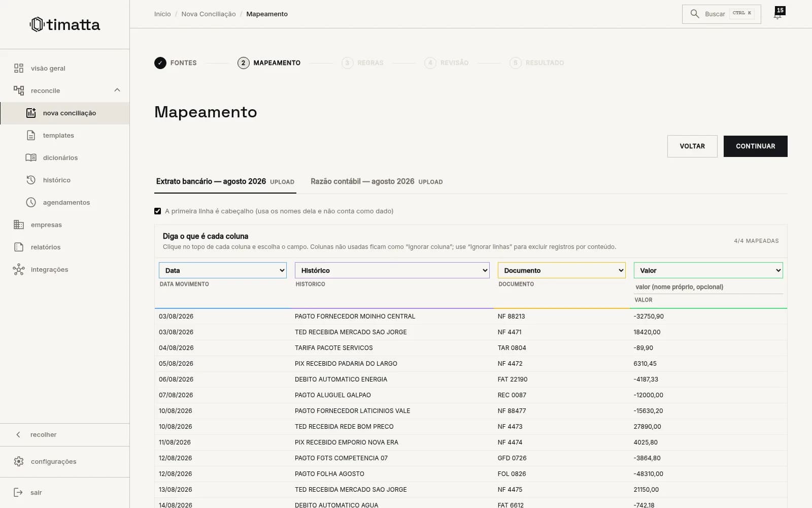Click the Voltar button
Screen dimensions: 812x508
[x=692, y=146]
